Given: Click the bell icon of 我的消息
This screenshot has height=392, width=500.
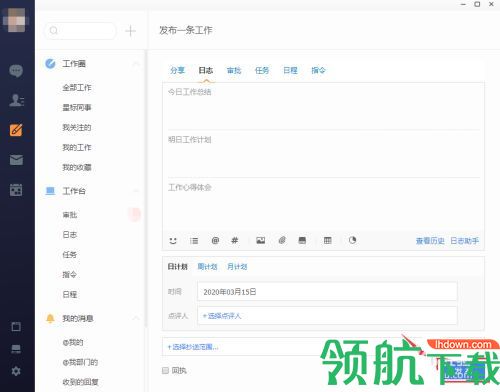Looking at the screenshot, I should tap(50, 318).
